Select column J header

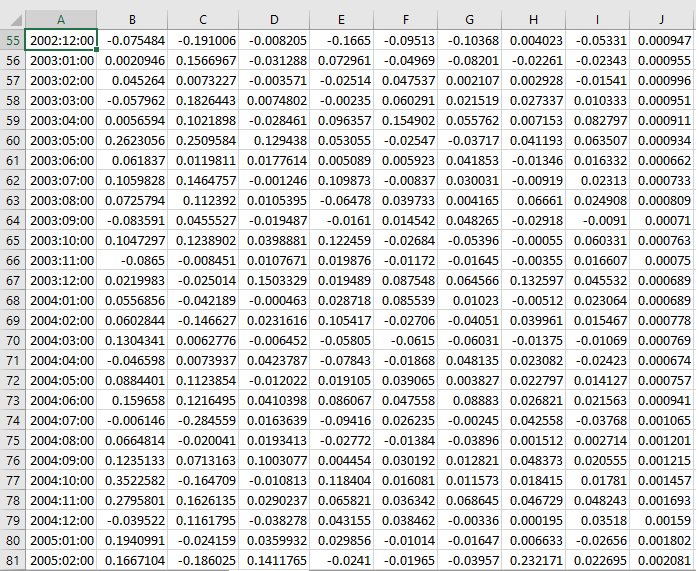(662, 20)
